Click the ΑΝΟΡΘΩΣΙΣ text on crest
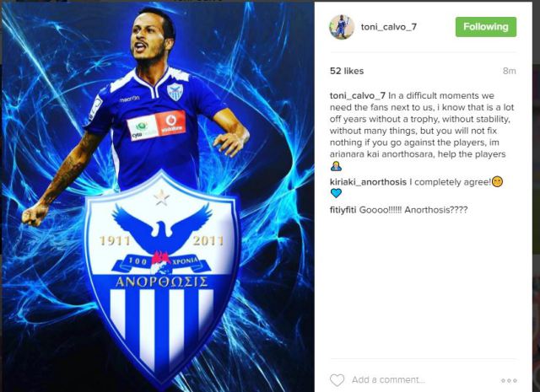 [x=162, y=282]
